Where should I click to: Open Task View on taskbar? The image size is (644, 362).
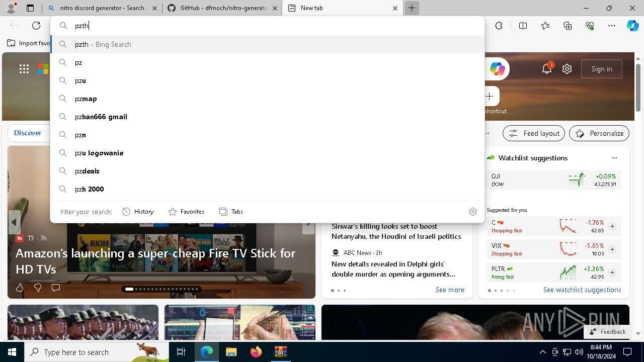pyautogui.click(x=181, y=352)
